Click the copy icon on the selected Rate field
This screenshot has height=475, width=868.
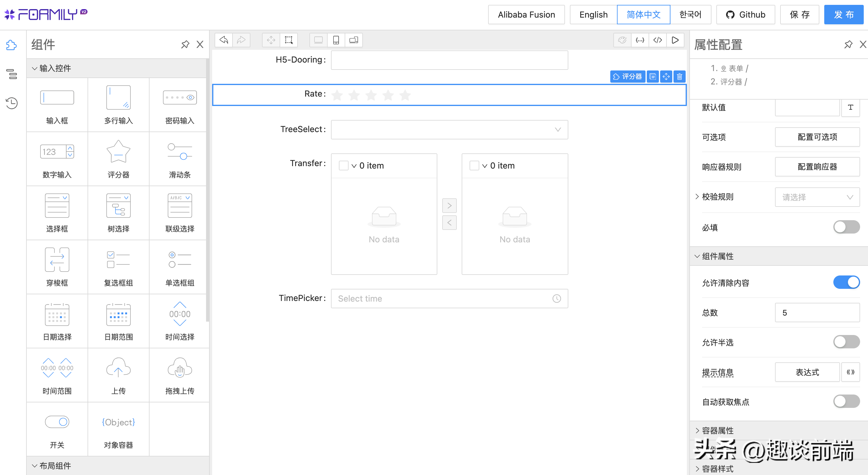click(653, 77)
